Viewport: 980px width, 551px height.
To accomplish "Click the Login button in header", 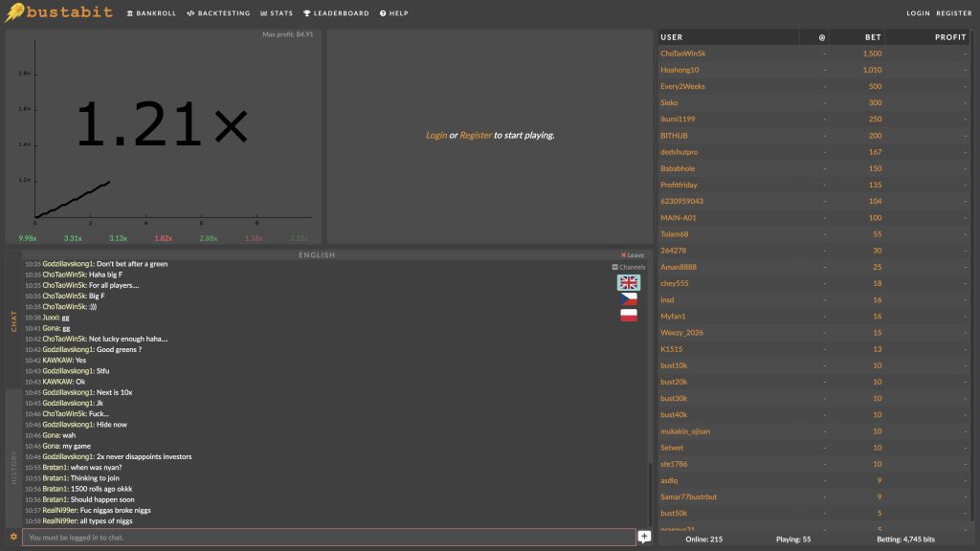I will [x=918, y=13].
